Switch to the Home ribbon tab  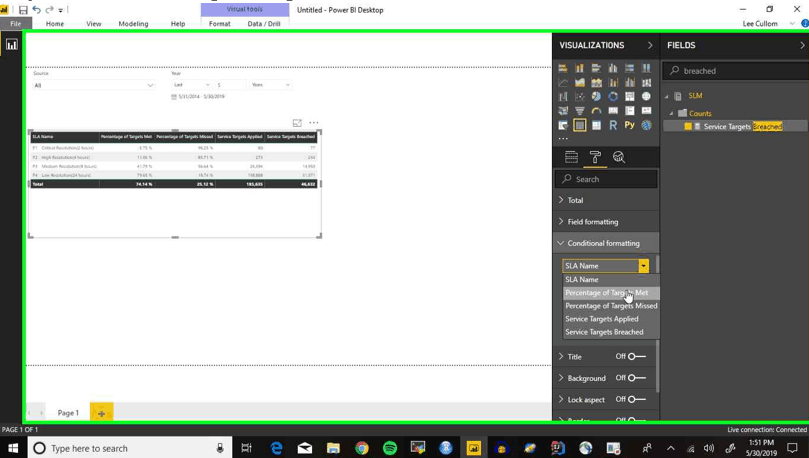click(x=55, y=24)
